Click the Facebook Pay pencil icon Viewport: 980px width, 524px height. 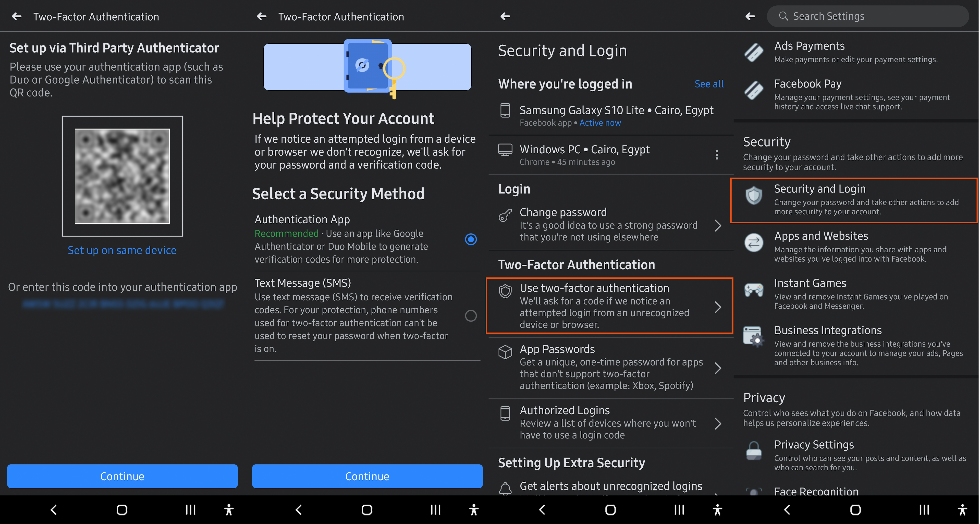(x=753, y=91)
